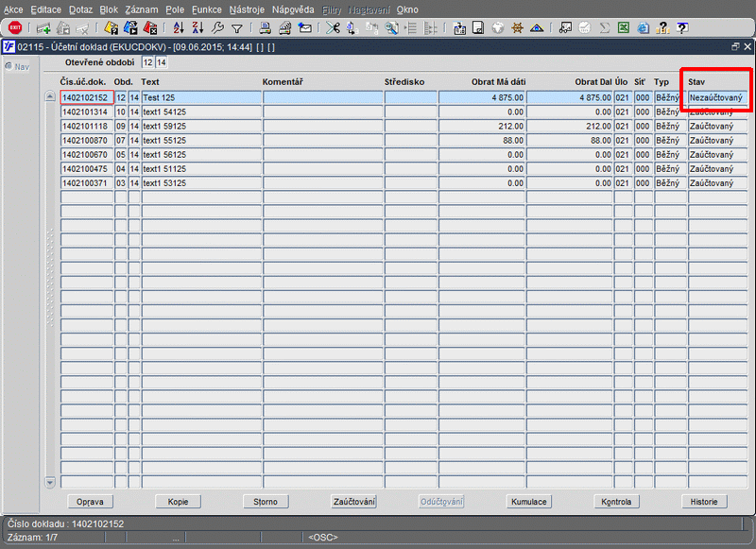Click the wrench tool icon
Screen dimensions: 756x549
point(218,28)
